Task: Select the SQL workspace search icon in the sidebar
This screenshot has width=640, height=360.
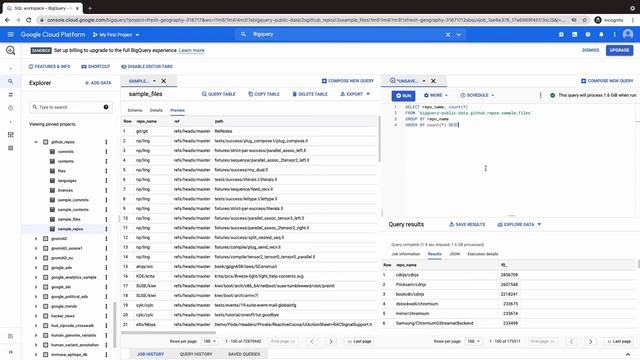Action: pyautogui.click(x=11, y=81)
